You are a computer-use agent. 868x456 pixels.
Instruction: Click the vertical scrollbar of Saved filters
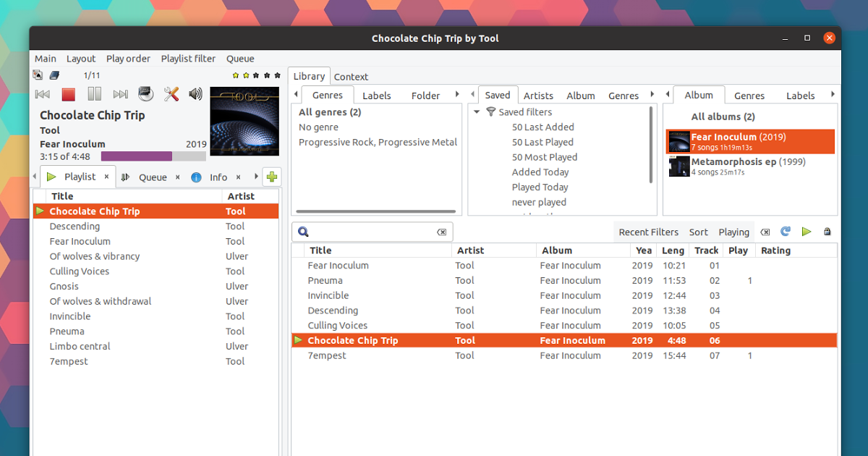click(x=652, y=145)
